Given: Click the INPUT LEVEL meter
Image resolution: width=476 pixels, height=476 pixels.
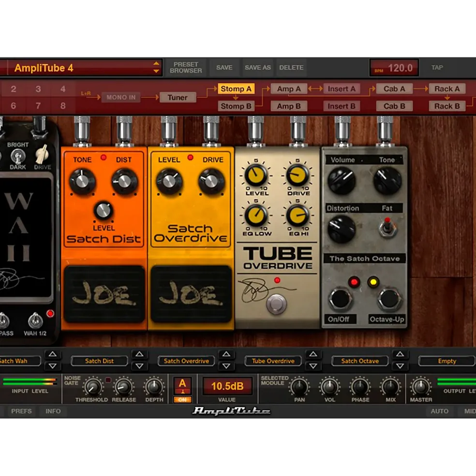Looking at the screenshot, I should 30,382.
